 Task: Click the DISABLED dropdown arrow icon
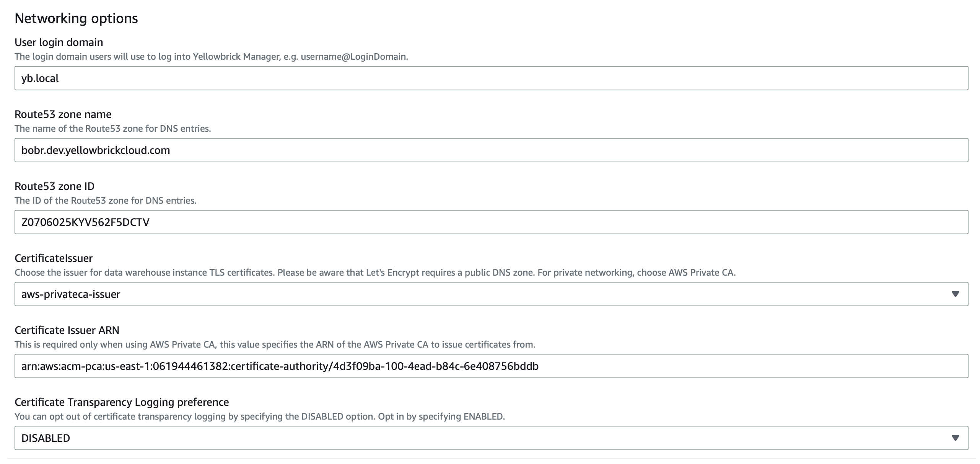955,438
